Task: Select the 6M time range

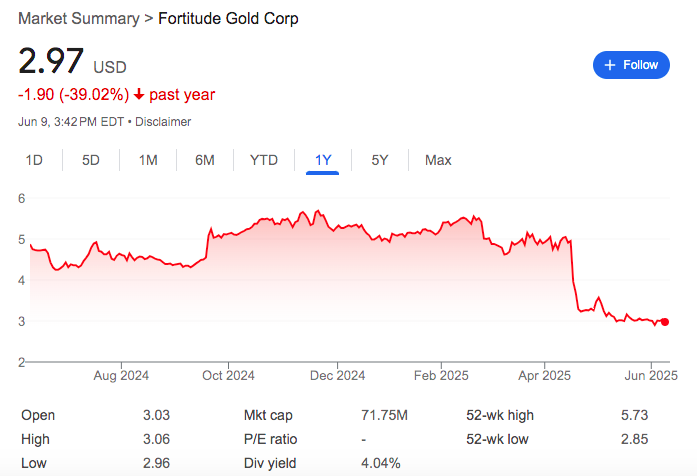Action: click(x=205, y=160)
